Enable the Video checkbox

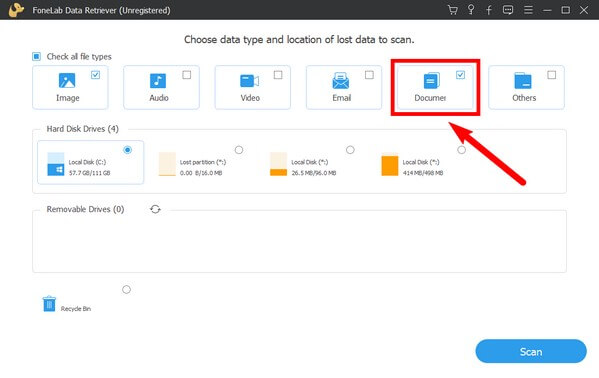(x=278, y=75)
